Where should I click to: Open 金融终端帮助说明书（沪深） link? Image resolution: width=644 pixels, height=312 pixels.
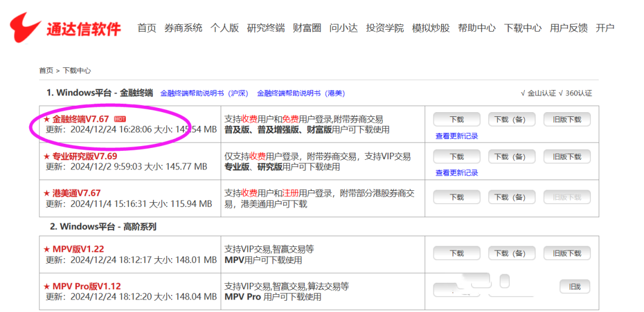(x=204, y=94)
